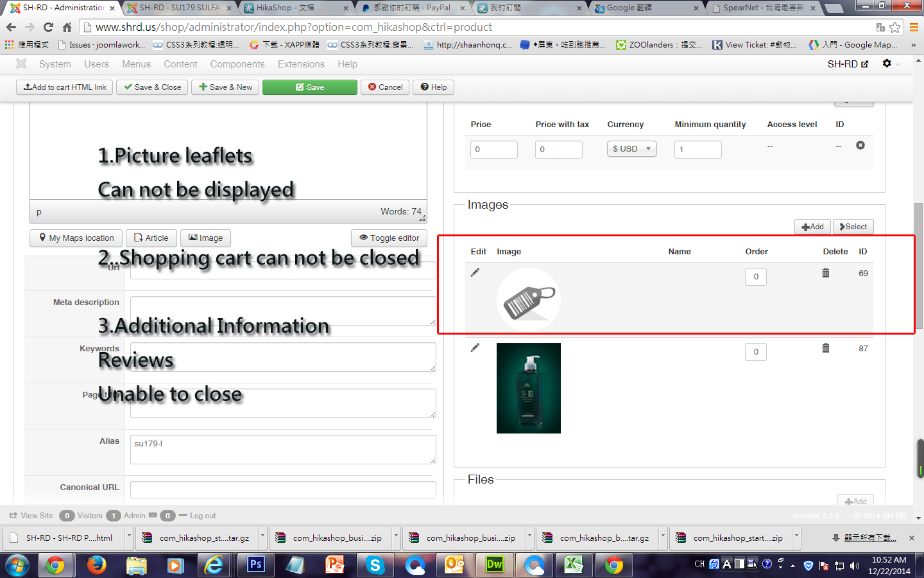Open the Chrome hamburger menu
Viewport: 924px width, 578px height.
[914, 27]
